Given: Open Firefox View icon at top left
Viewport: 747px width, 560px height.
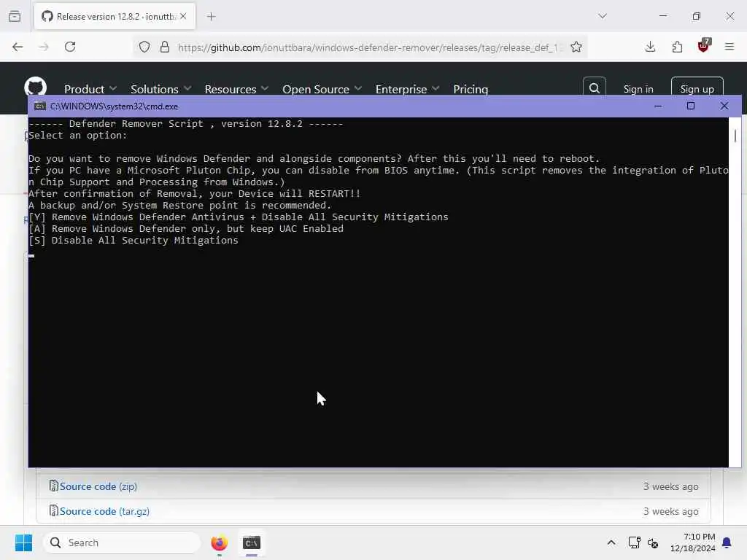Looking at the screenshot, I should [x=15, y=16].
